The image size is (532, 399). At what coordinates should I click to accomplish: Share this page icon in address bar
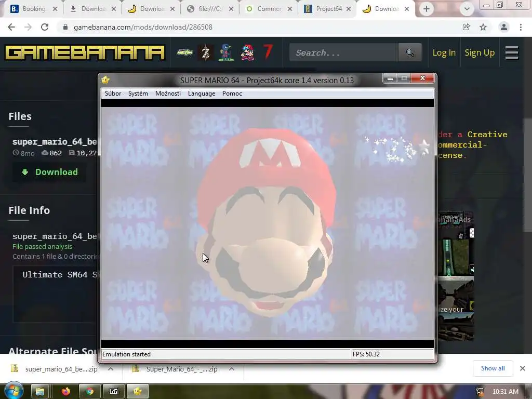pos(466,27)
